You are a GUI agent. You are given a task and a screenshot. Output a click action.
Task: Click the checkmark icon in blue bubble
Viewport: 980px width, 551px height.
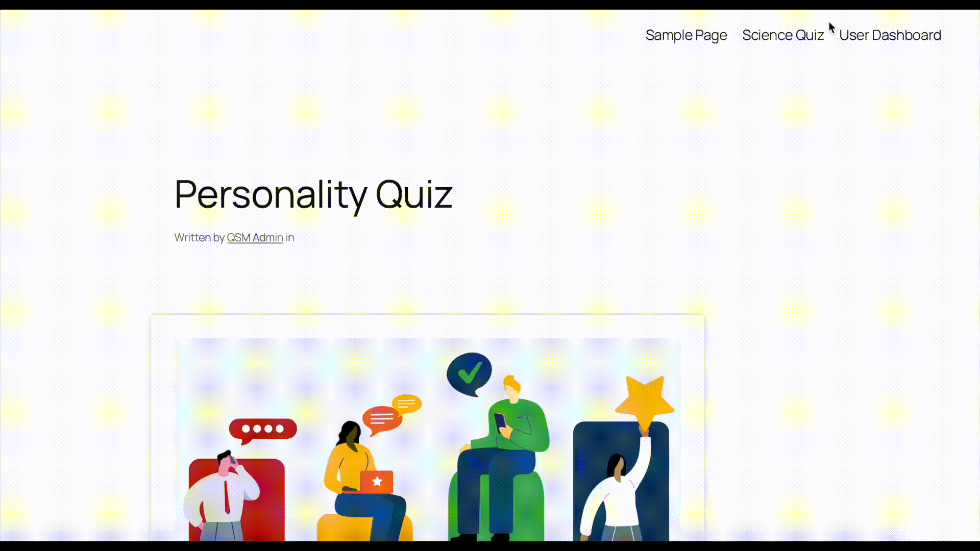click(469, 372)
